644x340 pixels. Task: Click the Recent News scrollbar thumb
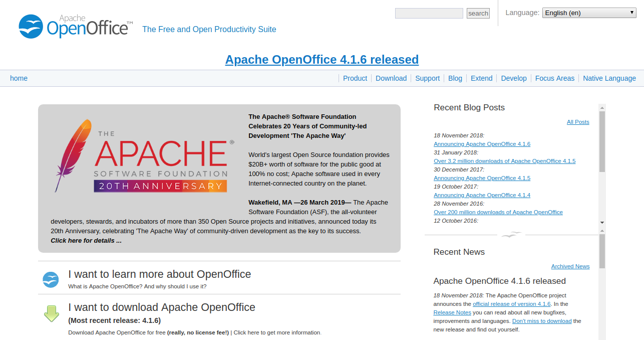[x=602, y=251]
